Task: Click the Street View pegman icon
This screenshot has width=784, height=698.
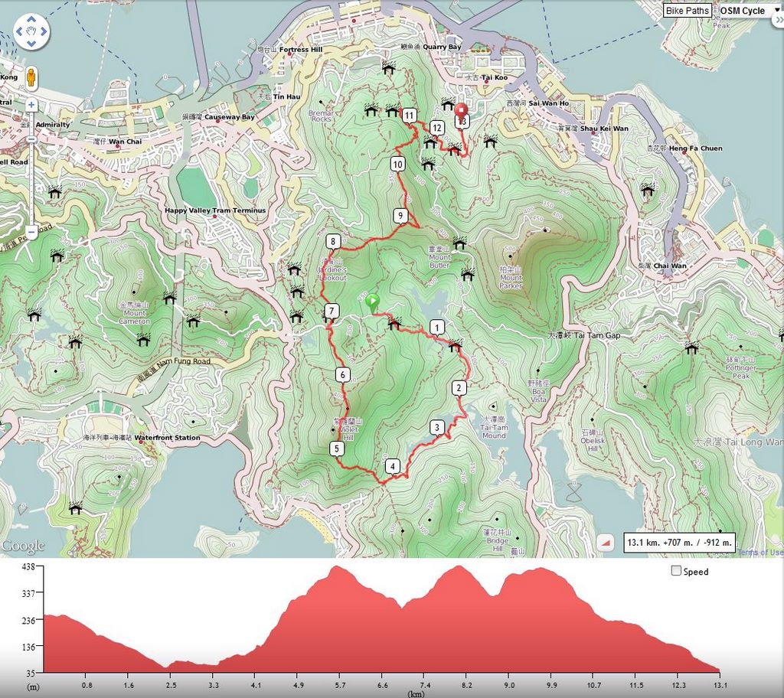Action: (x=31, y=77)
